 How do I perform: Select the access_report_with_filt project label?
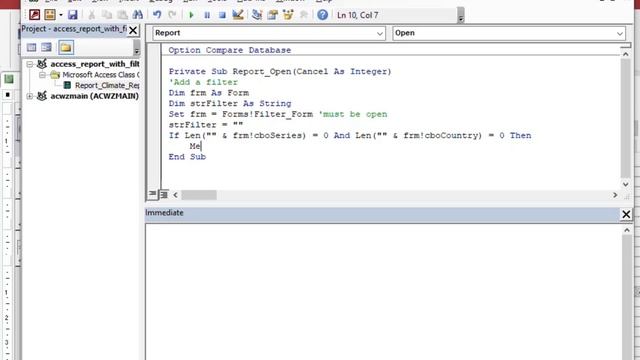click(x=95, y=64)
